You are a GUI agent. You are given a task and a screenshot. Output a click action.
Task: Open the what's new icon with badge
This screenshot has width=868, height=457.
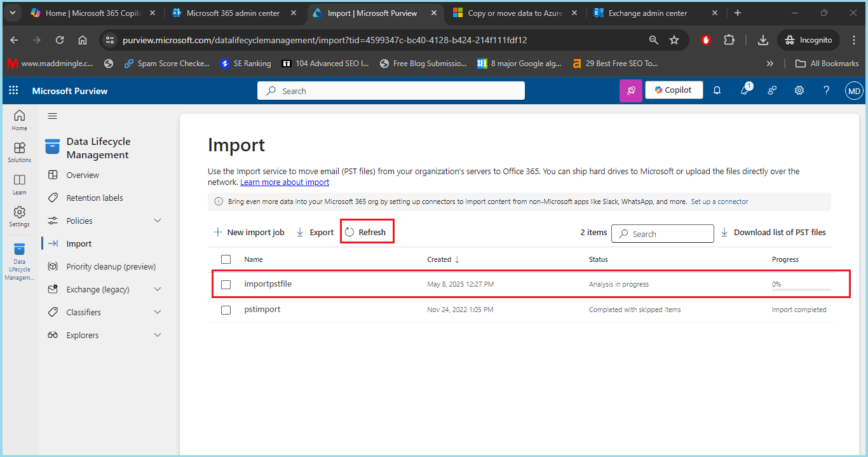745,90
